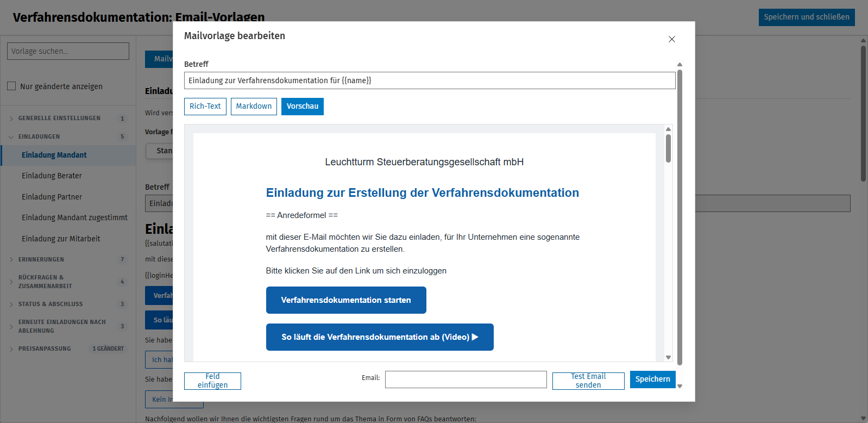Send a test email with Test Email senden

click(588, 381)
